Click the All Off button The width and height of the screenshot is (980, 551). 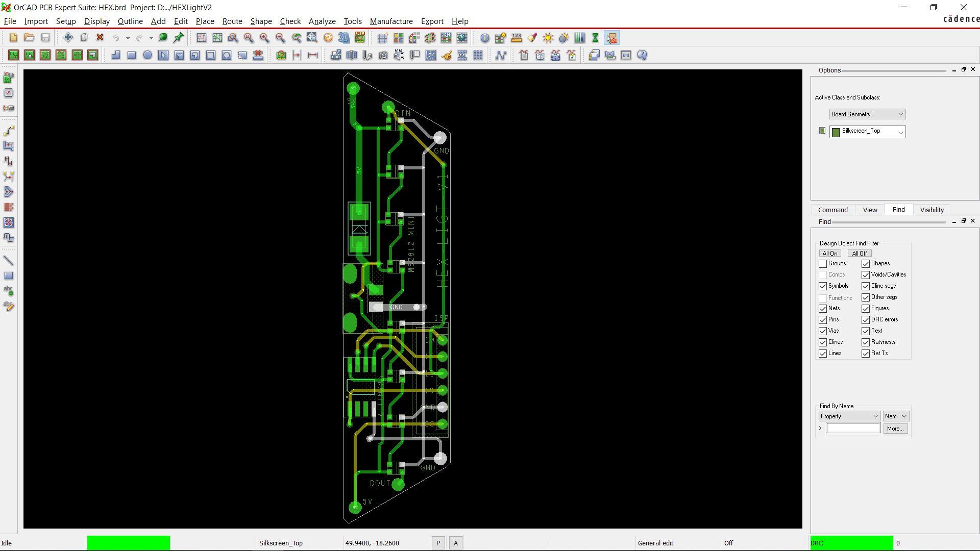(859, 254)
